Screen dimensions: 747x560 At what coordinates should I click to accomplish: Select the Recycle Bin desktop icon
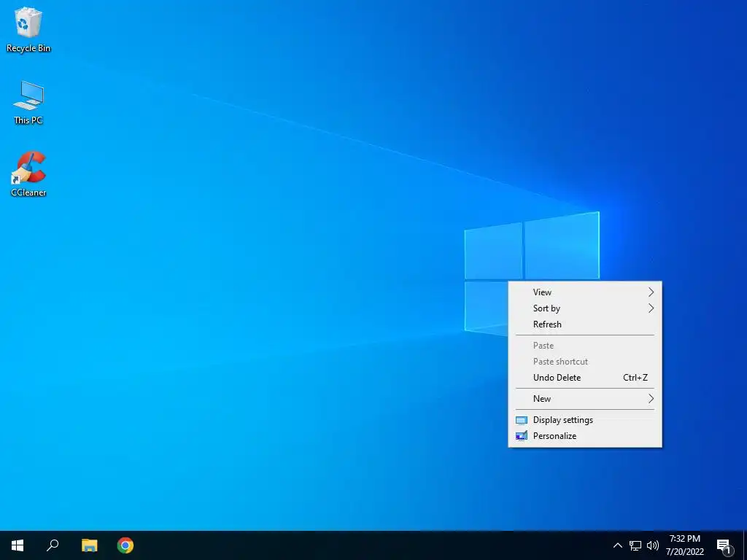[28, 29]
